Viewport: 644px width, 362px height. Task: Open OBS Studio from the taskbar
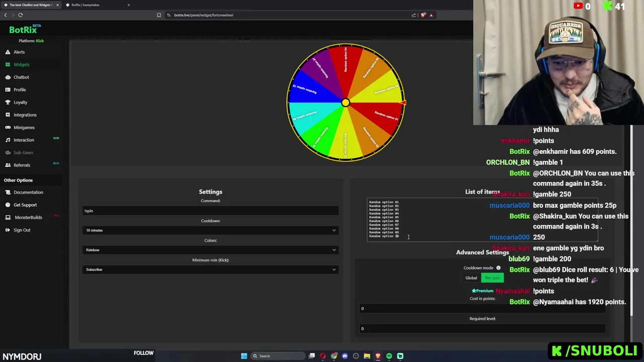[356, 356]
